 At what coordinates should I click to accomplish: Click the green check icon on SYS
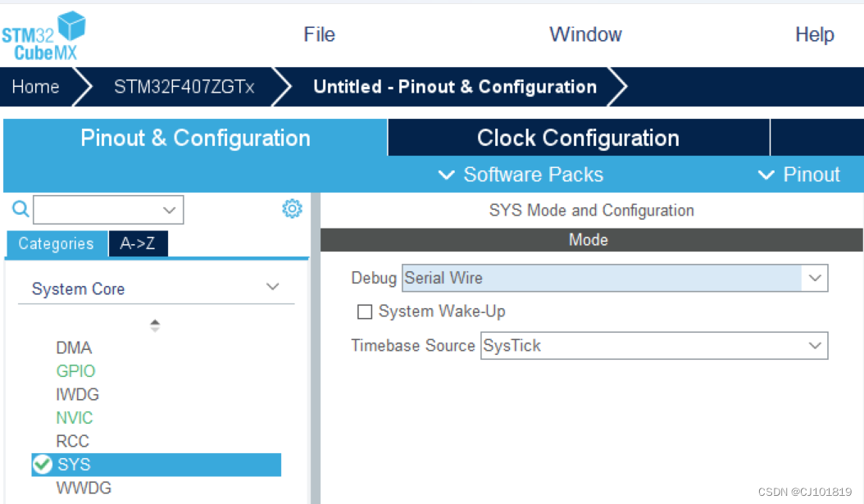click(43, 465)
